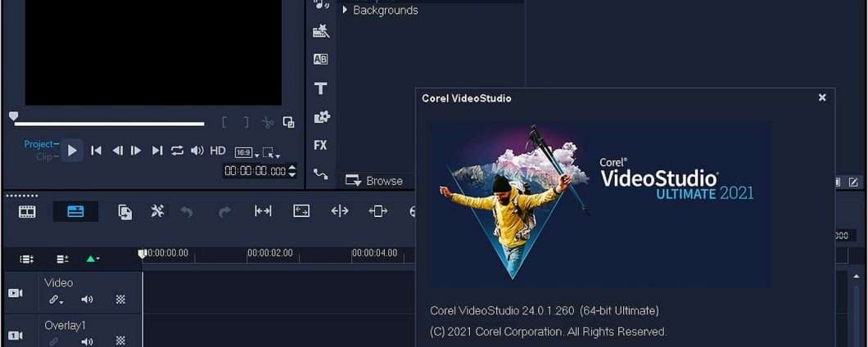This screenshot has width=868, height=347.
Task: Select the Roll tool icon
Action: tap(339, 211)
